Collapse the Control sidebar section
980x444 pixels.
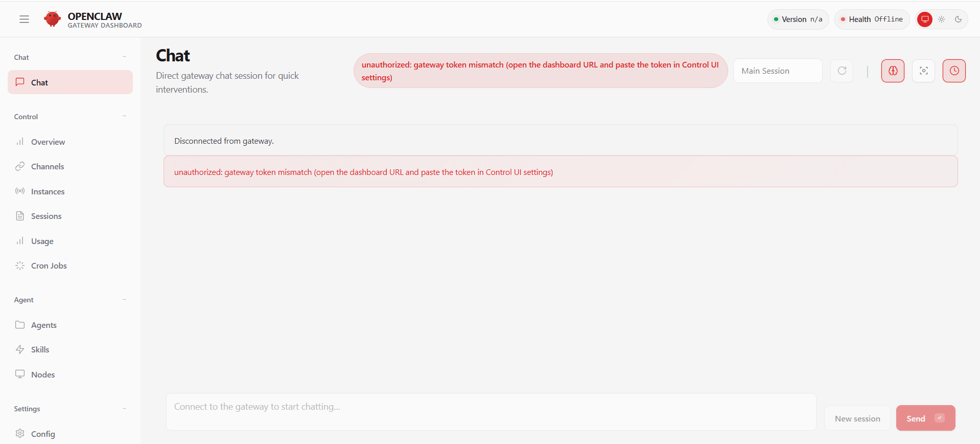point(124,117)
